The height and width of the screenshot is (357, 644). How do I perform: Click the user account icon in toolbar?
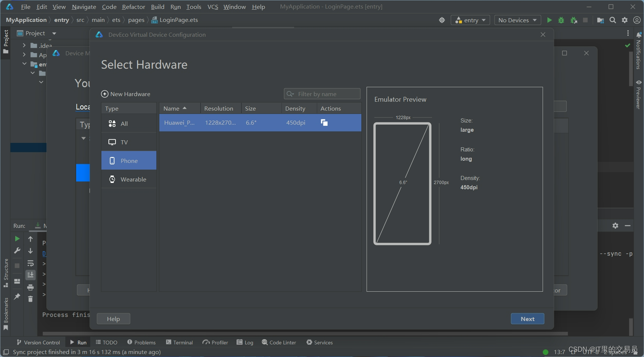[637, 20]
